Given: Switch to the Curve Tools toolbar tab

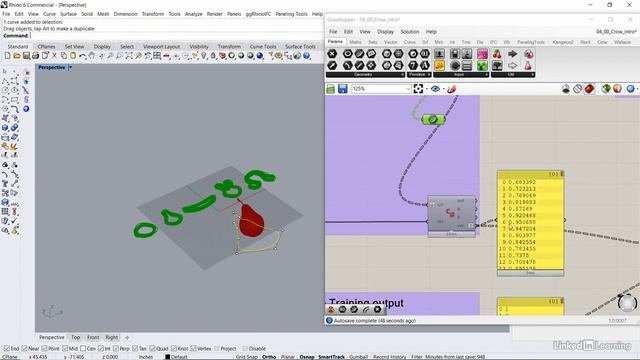Looking at the screenshot, I should click(263, 47).
